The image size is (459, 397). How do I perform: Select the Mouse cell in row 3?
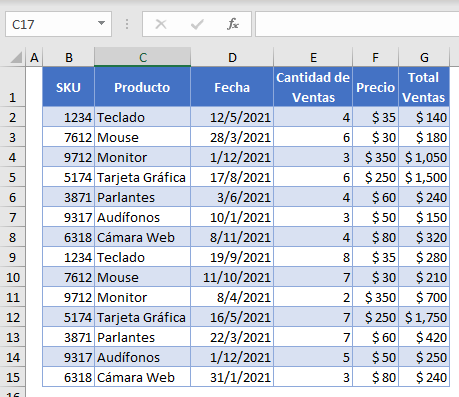pyautogui.click(x=142, y=137)
